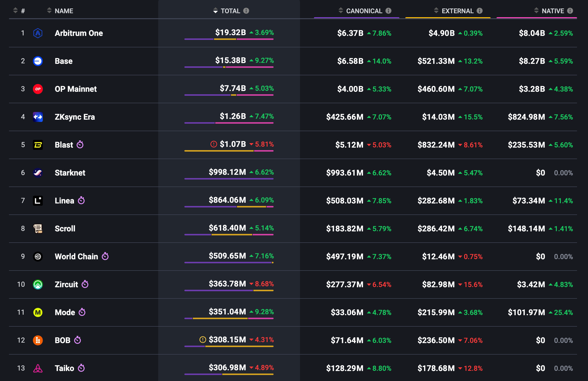The width and height of the screenshot is (588, 381).
Task: Click the Mode row total value $351.04M
Action: coord(227,312)
